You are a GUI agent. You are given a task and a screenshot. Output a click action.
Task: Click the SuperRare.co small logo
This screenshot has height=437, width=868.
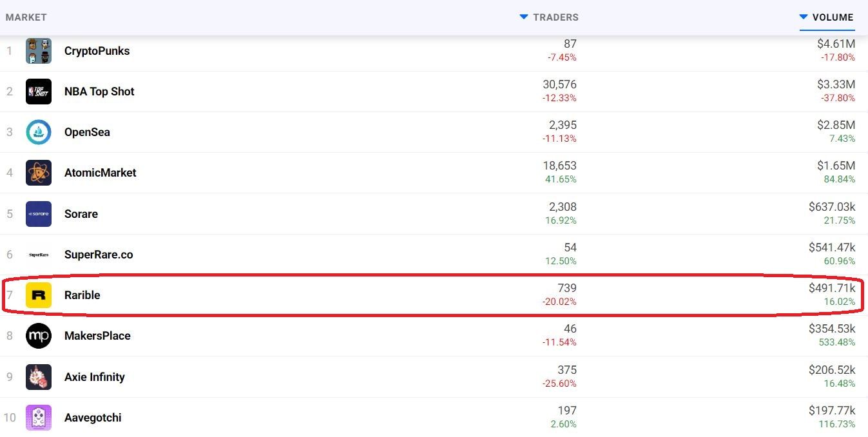[x=39, y=255]
